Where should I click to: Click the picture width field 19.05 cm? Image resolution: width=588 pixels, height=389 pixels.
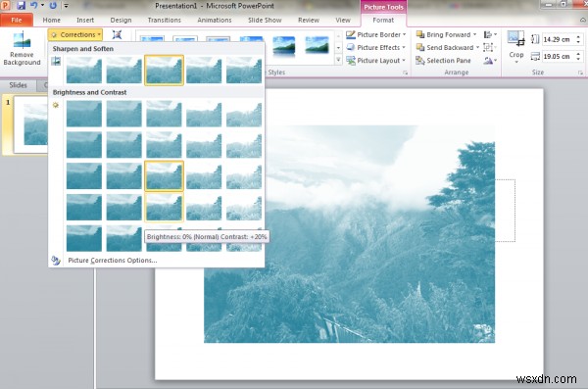(x=558, y=57)
